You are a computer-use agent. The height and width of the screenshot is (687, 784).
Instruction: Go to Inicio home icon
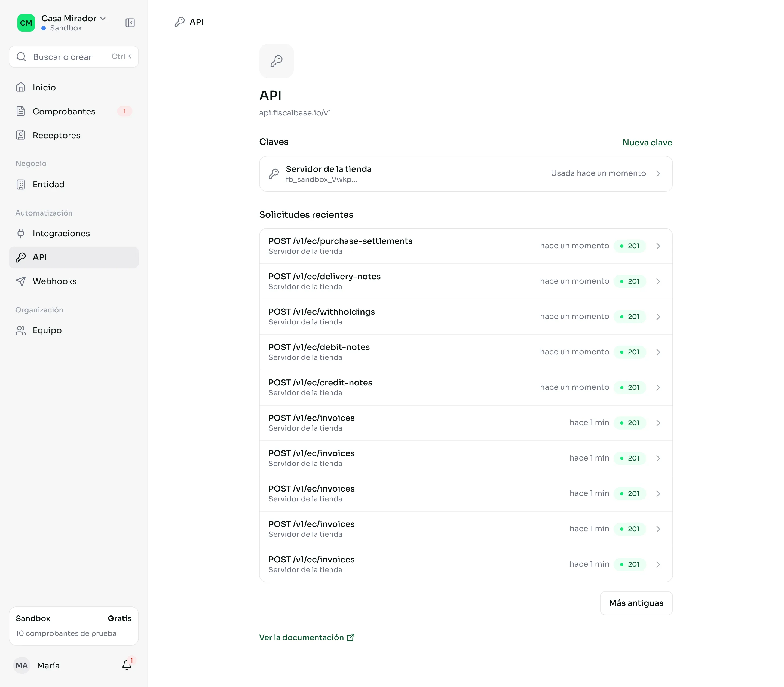[x=21, y=87]
